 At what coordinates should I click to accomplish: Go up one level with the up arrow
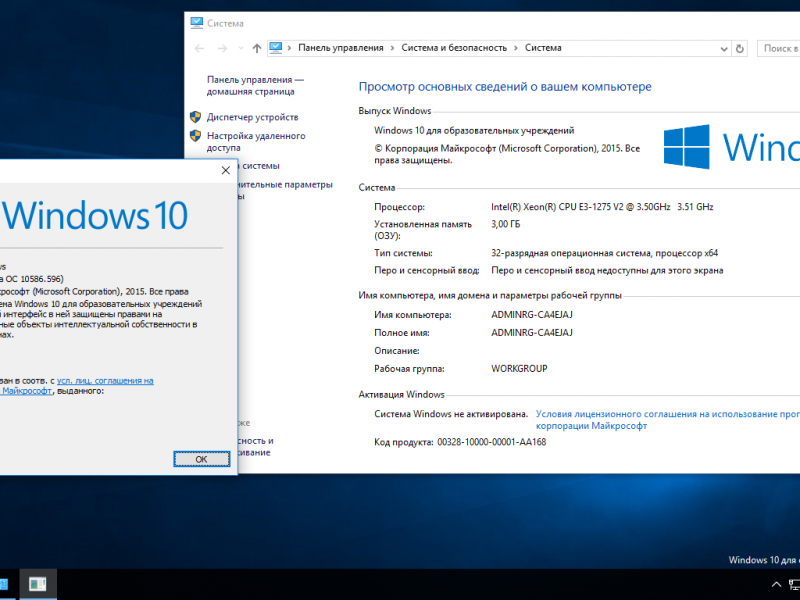click(x=257, y=48)
